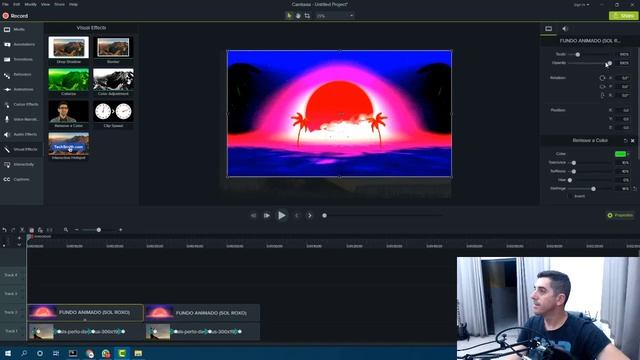Go to next marker arrow
This screenshot has height=360, width=640.
[x=310, y=216]
